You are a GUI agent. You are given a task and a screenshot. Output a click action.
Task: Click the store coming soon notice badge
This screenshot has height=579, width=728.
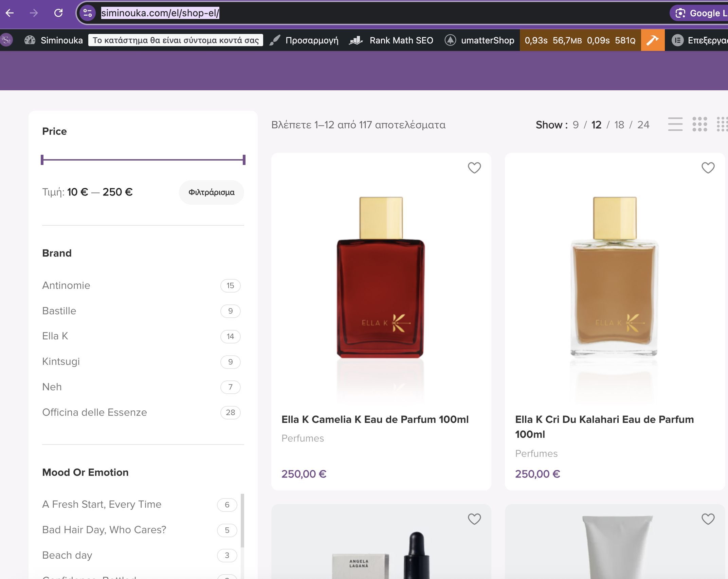point(176,40)
